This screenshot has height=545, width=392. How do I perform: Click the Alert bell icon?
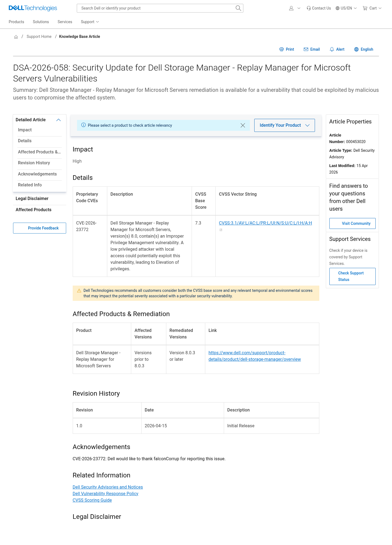click(332, 49)
